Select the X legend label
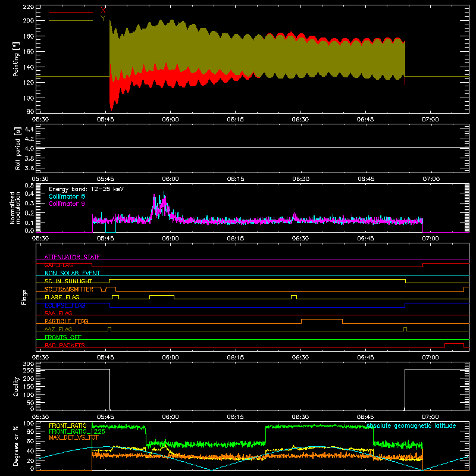 coord(103,11)
